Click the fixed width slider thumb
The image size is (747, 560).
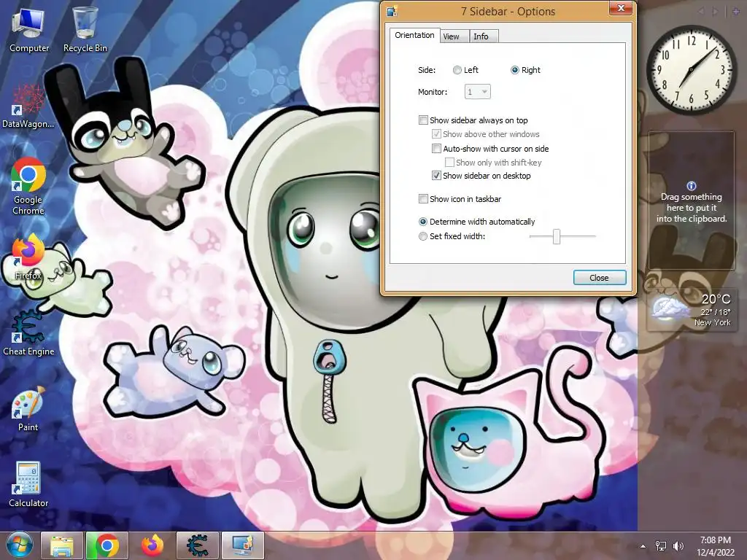[556, 236]
